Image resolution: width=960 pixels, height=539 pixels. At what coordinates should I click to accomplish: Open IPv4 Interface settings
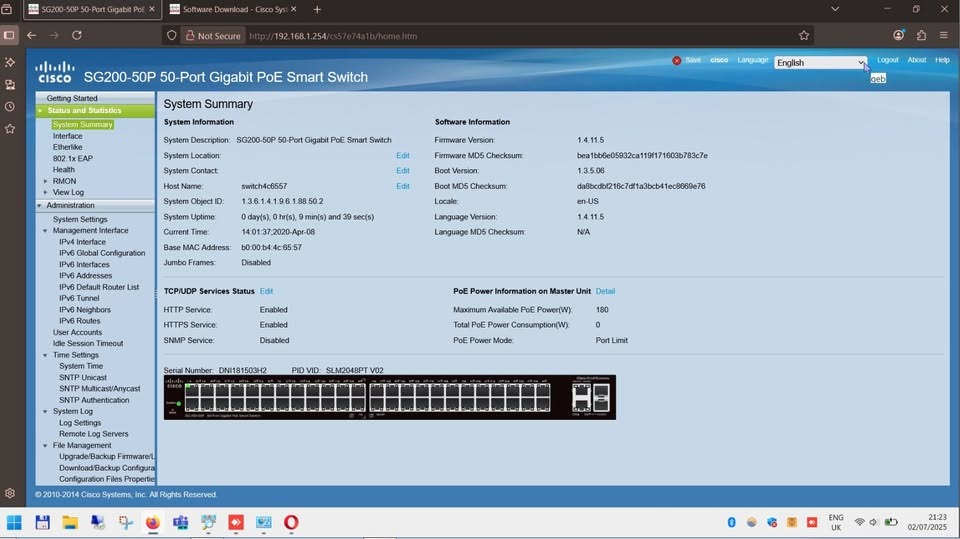pos(83,242)
